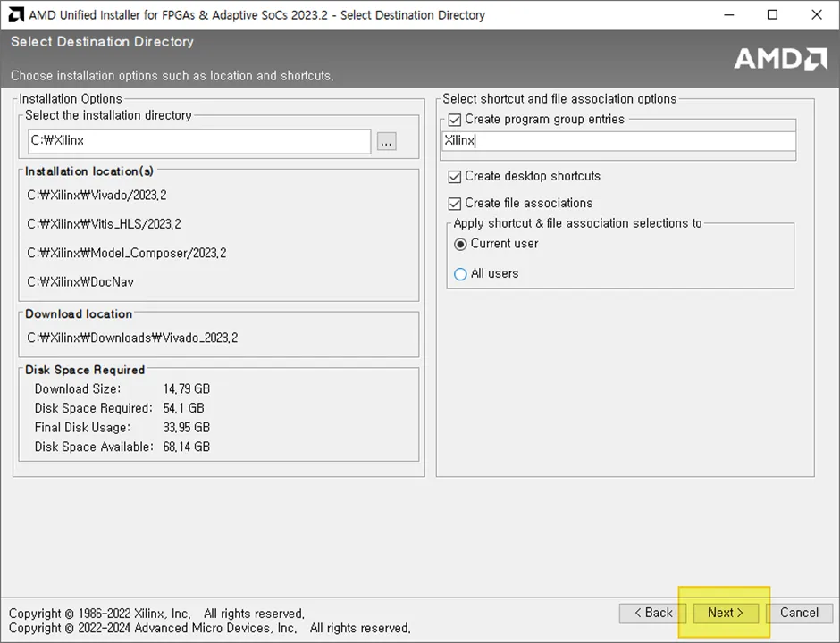Screen dimensions: 840x643
Task: Click the Vitis_HLS/2023.2 installation location entry
Action: point(104,224)
